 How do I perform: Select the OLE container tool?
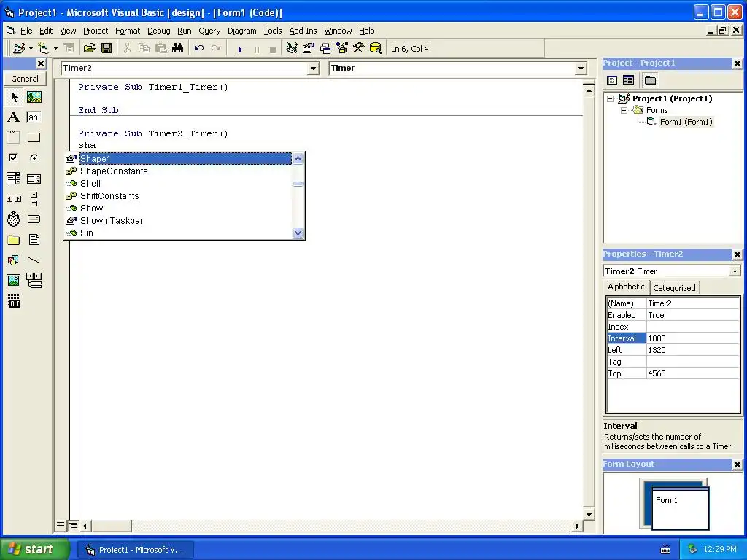[14, 301]
